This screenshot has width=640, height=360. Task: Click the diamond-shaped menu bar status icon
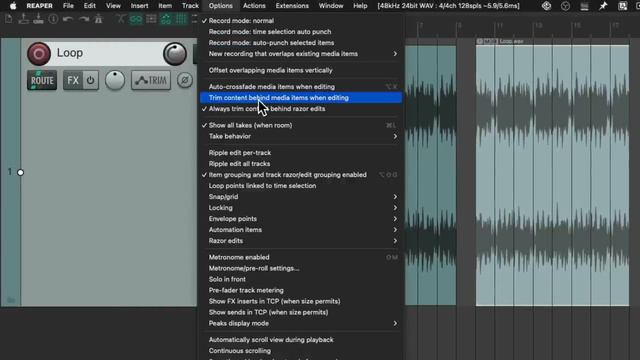coord(546,6)
